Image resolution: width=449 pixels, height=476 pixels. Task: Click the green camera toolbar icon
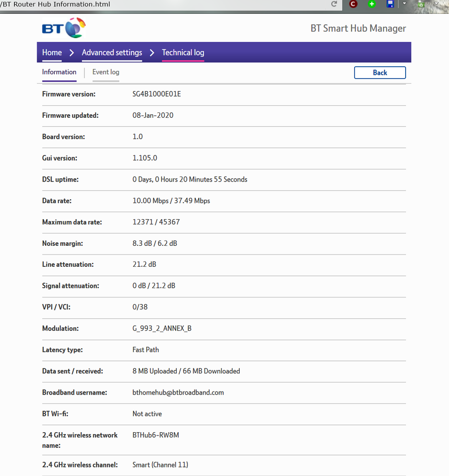421,4
